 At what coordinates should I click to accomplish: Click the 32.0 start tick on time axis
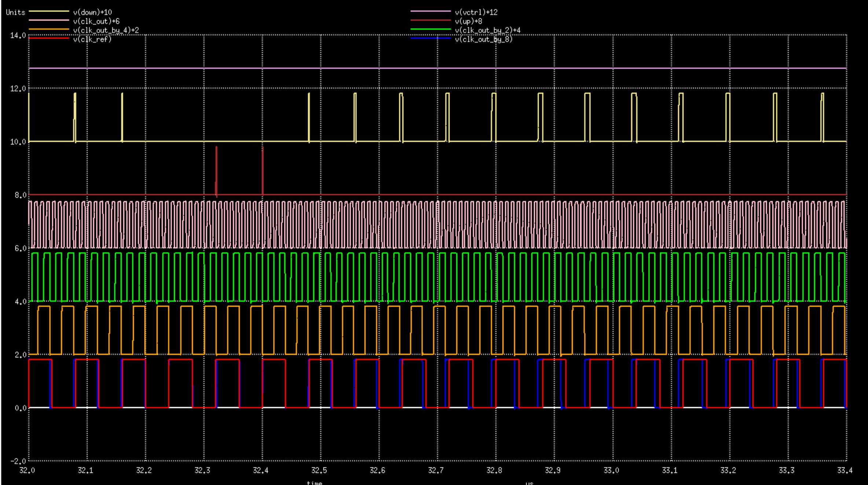click(x=27, y=471)
